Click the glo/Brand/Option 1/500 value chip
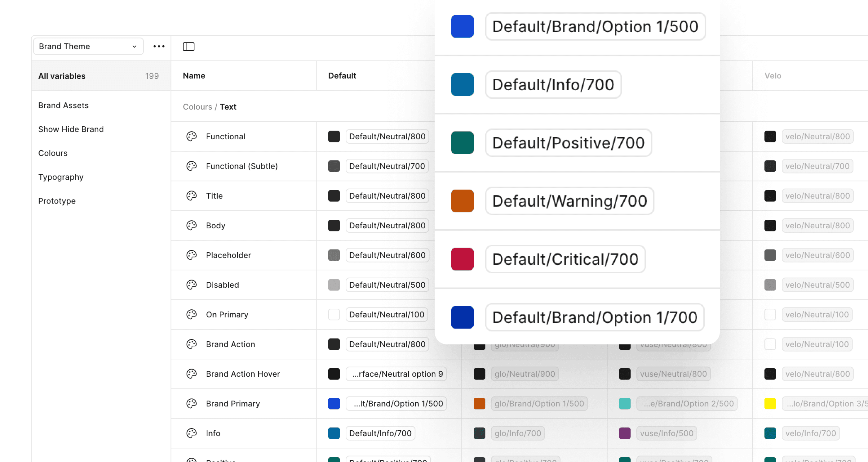The height and width of the screenshot is (462, 868). (539, 403)
